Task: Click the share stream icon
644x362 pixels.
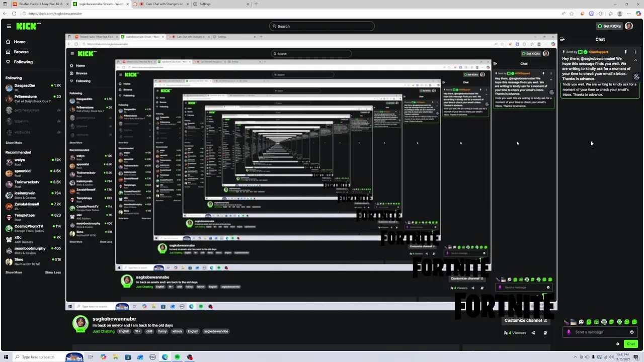Action: coord(533,333)
